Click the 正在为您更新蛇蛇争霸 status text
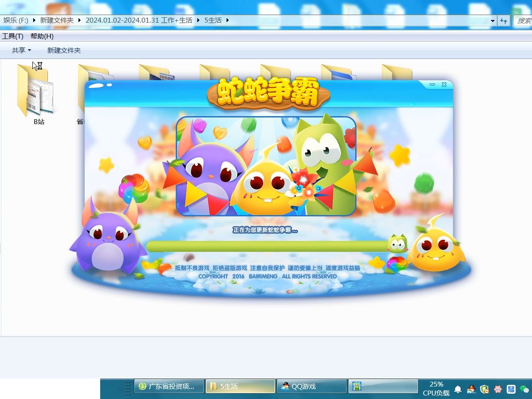The height and width of the screenshot is (399, 532). tap(265, 230)
